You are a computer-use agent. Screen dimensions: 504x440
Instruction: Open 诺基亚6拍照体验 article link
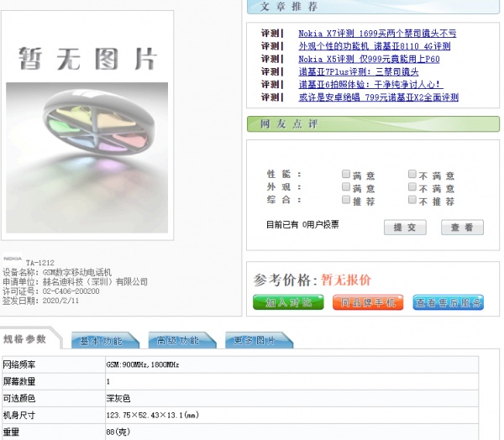coord(371,85)
